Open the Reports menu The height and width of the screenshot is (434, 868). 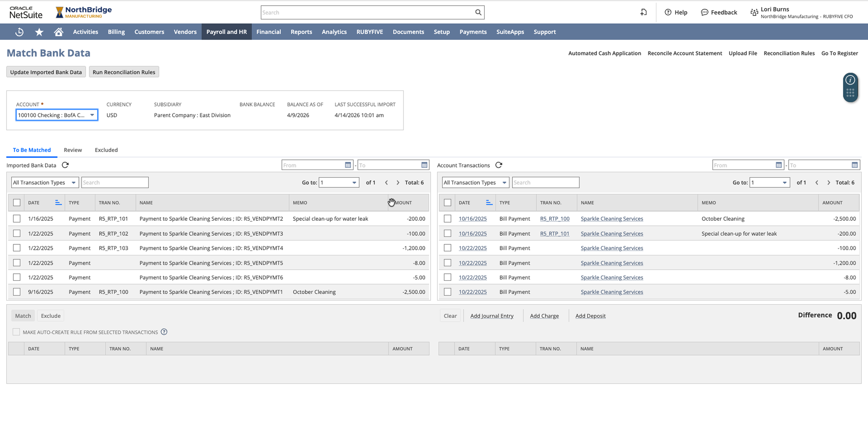point(301,32)
